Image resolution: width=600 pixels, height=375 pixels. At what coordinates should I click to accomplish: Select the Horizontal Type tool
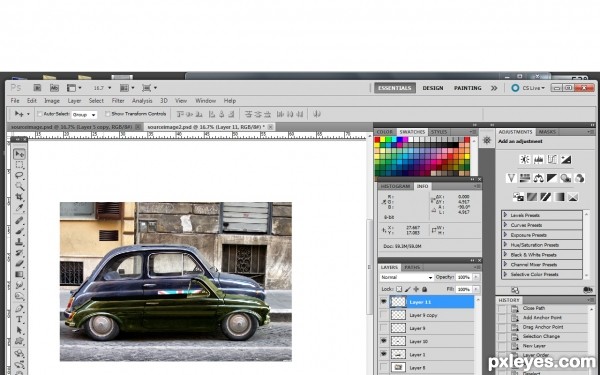(x=19, y=320)
